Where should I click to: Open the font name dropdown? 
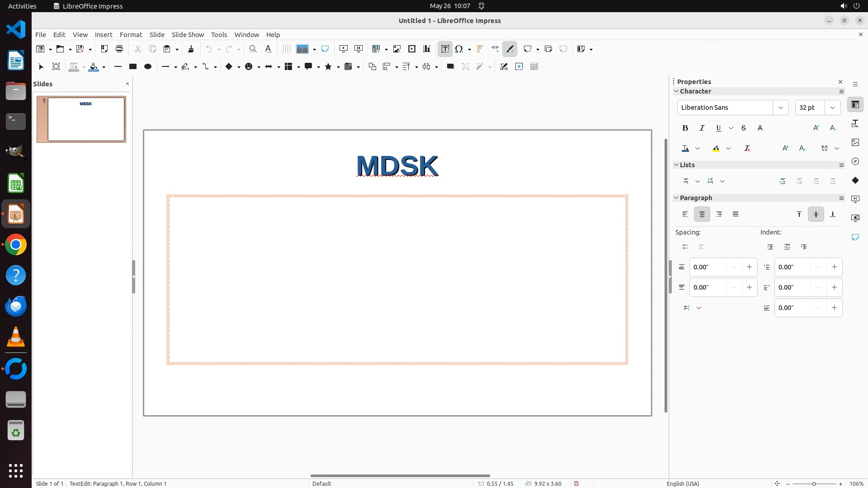pos(780,108)
